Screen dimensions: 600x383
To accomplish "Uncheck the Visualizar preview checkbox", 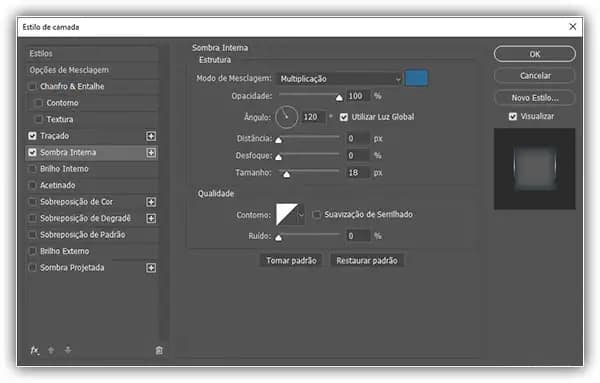I will click(513, 116).
